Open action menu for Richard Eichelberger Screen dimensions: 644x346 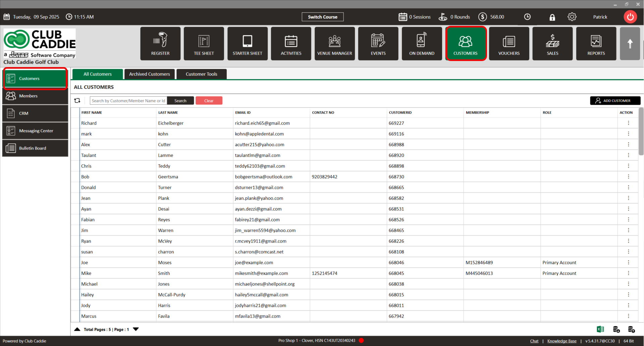coord(629,123)
